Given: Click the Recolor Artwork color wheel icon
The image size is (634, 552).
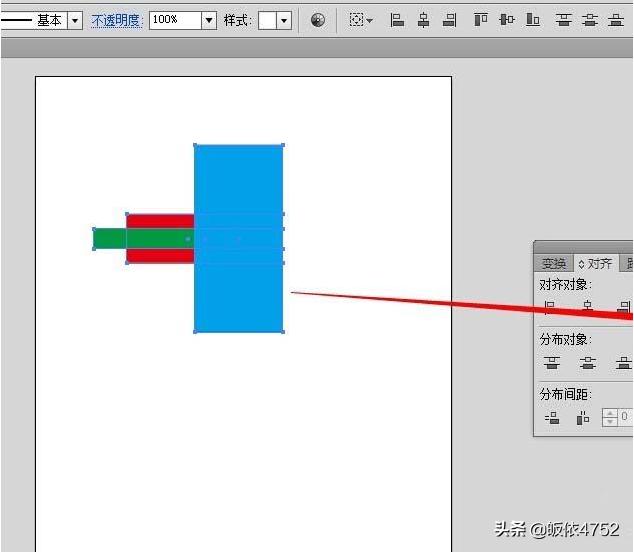Looking at the screenshot, I should coord(318,20).
